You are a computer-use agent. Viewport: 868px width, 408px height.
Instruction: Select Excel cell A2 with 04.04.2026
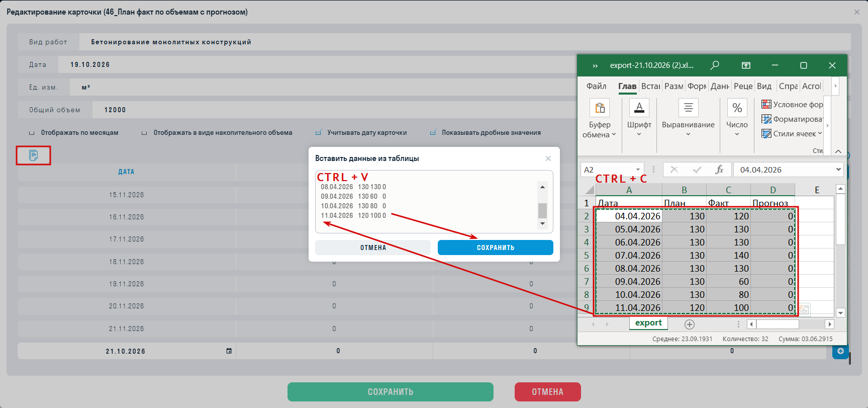pyautogui.click(x=629, y=216)
